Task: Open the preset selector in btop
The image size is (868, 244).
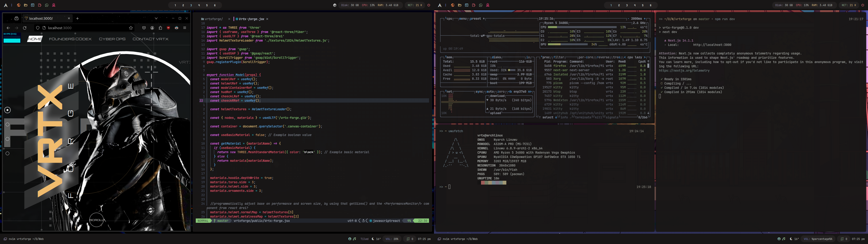Action: click(476, 19)
